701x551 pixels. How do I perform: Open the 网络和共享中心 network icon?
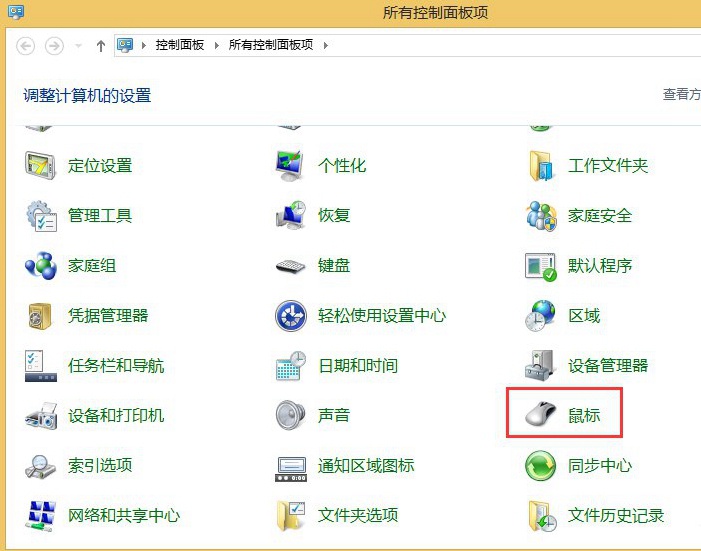pyautogui.click(x=41, y=516)
